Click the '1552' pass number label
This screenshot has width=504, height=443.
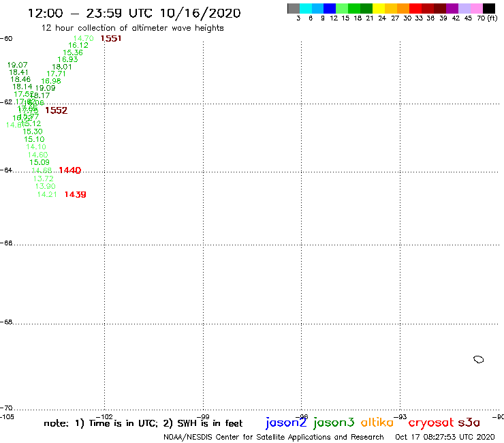(57, 110)
